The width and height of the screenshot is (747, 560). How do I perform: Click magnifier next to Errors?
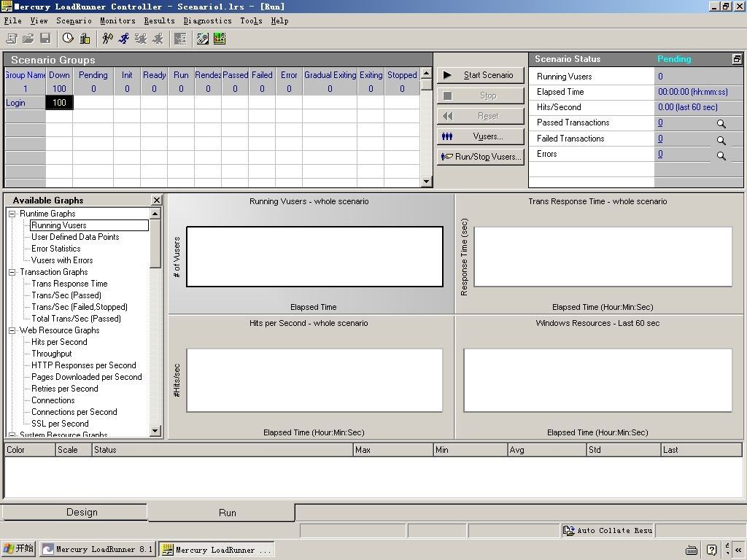point(721,156)
